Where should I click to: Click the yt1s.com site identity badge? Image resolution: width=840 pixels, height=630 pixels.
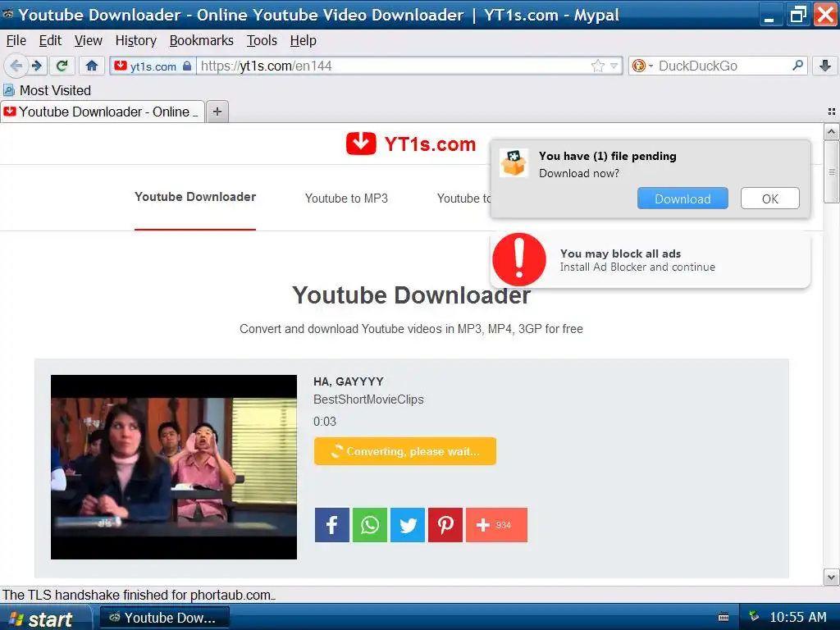point(153,66)
